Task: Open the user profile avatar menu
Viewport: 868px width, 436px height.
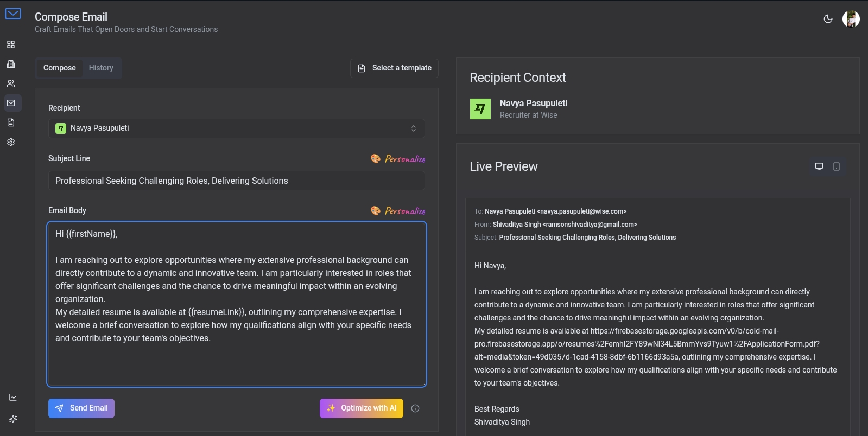Action: pos(851,19)
